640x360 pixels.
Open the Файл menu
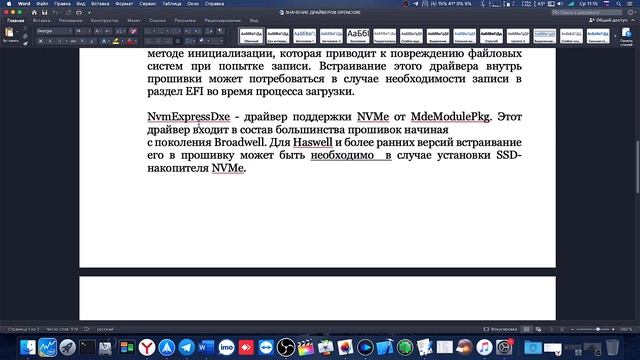(42, 4)
